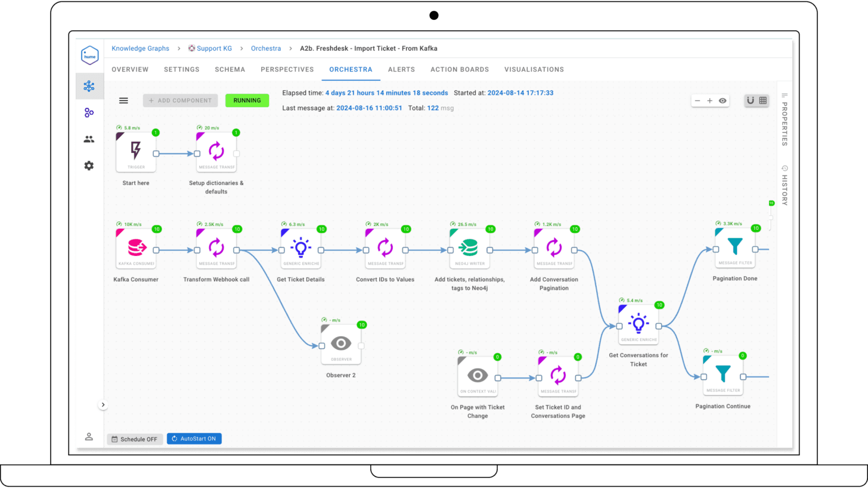Click the Get Ticket Details generic enricher icon
Viewport: 868px width, 488px height.
301,247
